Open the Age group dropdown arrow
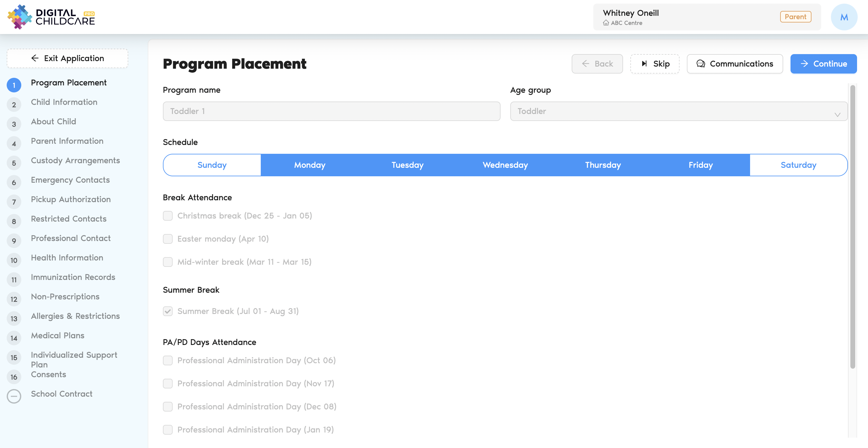The width and height of the screenshot is (868, 448). [837, 114]
